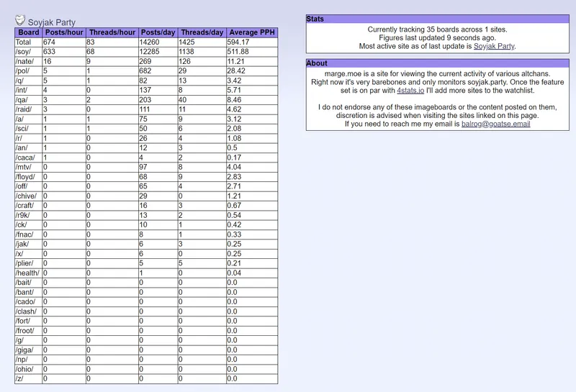The width and height of the screenshot is (576, 392).
Task: Click the /health/ board row label
Action: (29, 273)
